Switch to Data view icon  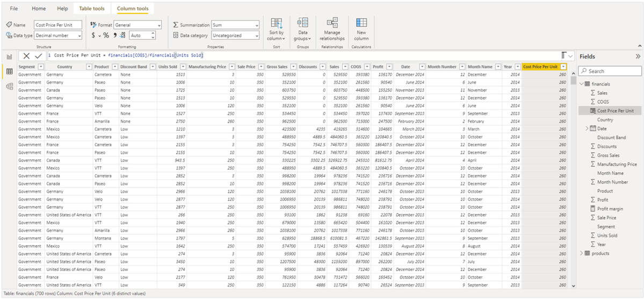[9, 72]
